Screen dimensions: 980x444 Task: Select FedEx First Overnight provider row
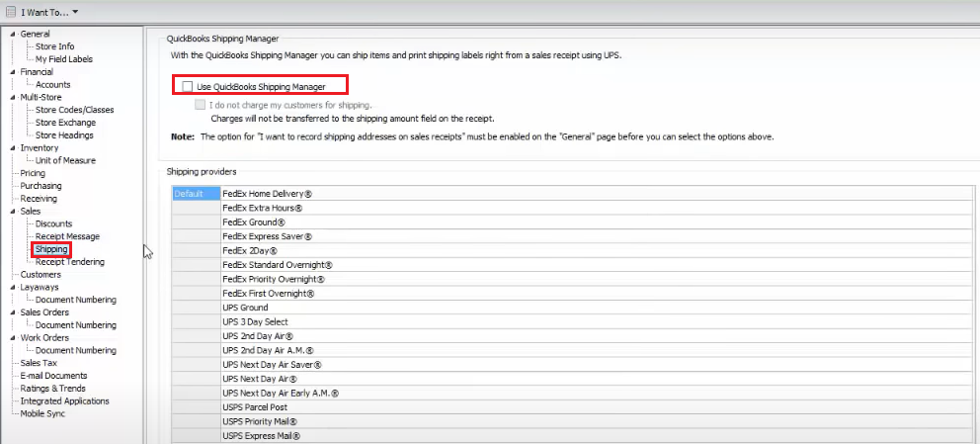[597, 294]
